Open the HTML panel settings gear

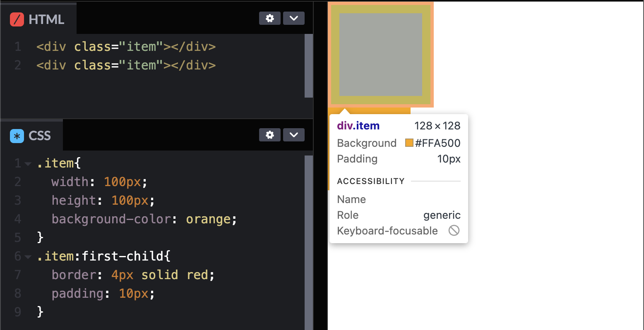tap(269, 18)
